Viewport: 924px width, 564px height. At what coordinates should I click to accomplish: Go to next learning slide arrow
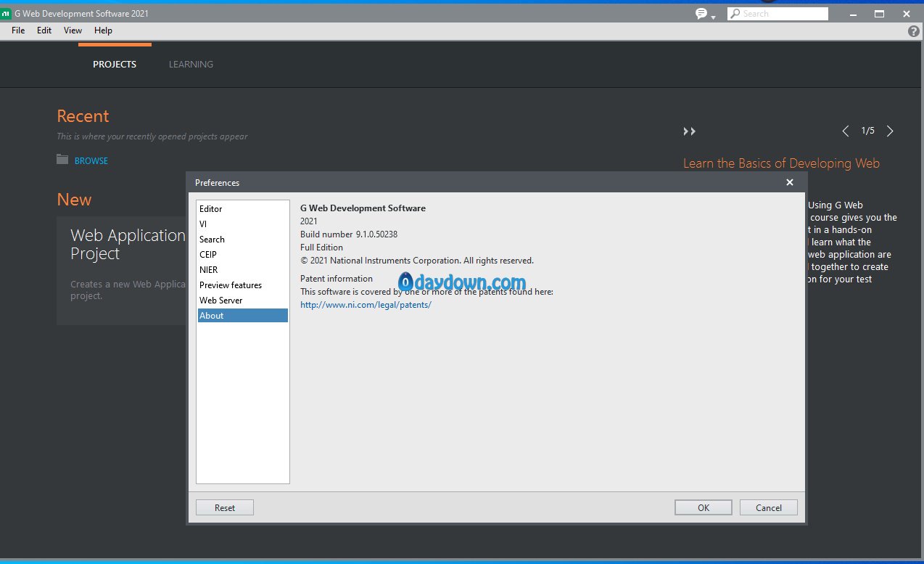(x=890, y=131)
